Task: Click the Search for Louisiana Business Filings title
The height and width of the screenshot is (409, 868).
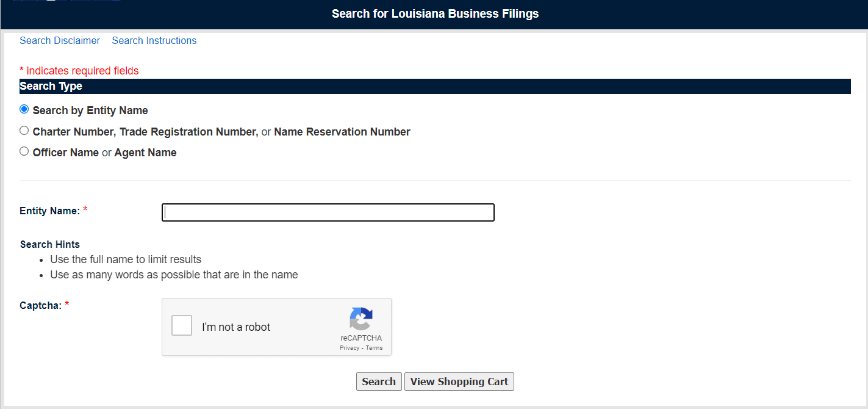Action: 435,13
